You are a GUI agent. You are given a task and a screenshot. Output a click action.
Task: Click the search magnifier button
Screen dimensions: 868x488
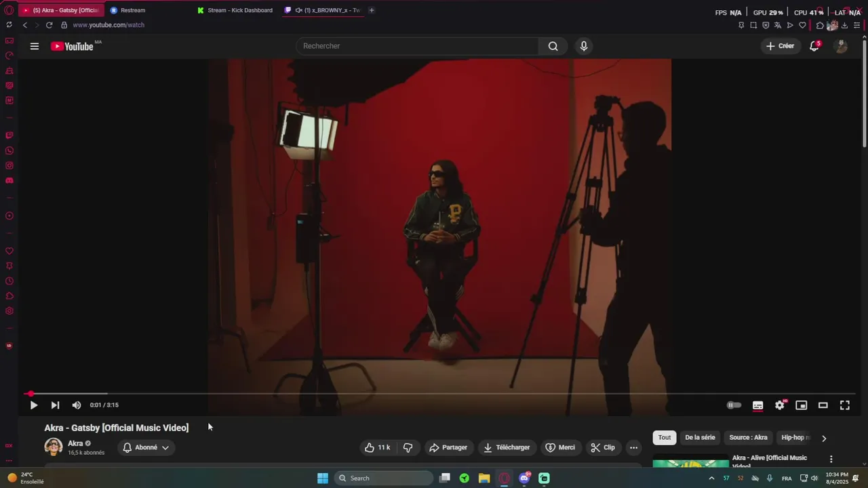click(x=553, y=46)
